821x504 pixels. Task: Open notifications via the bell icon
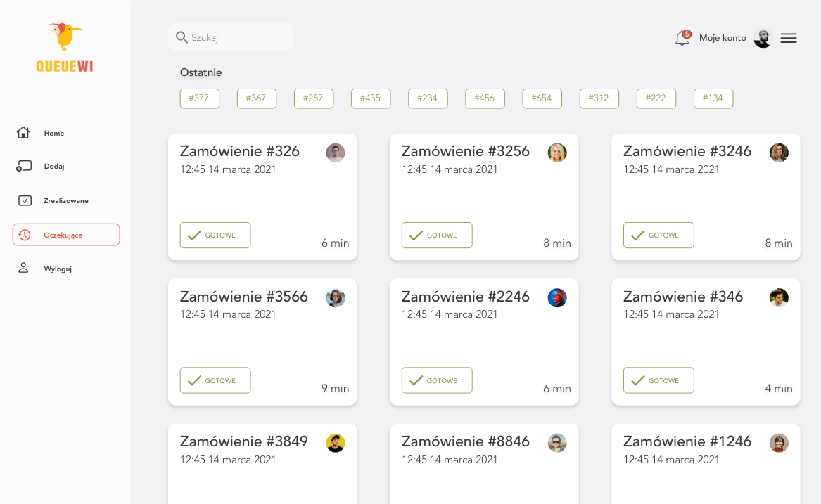(x=682, y=38)
